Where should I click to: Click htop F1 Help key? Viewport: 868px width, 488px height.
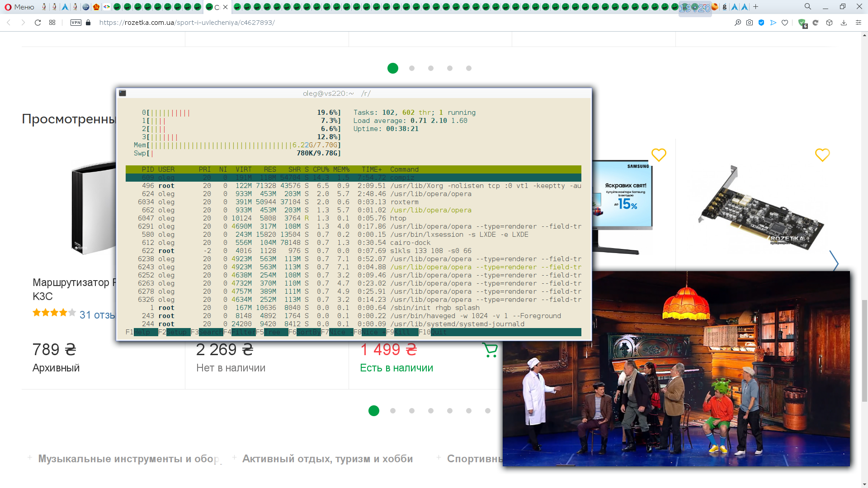(142, 332)
